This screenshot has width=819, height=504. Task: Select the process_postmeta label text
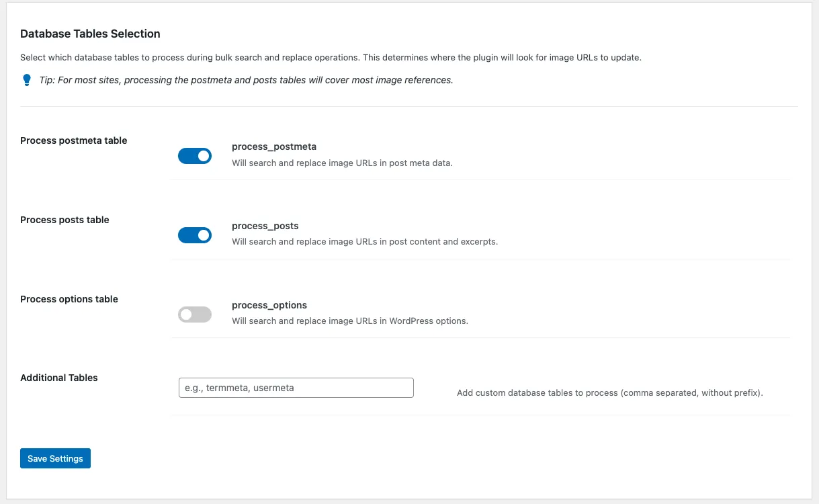point(274,146)
